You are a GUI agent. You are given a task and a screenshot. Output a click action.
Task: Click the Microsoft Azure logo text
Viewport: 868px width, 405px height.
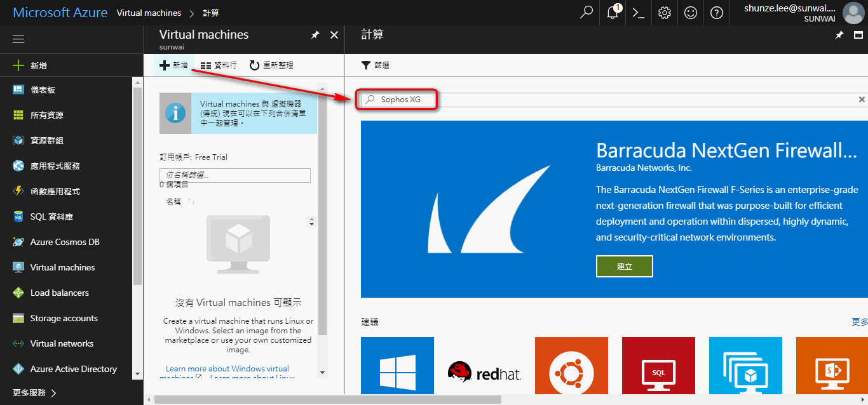pos(60,13)
